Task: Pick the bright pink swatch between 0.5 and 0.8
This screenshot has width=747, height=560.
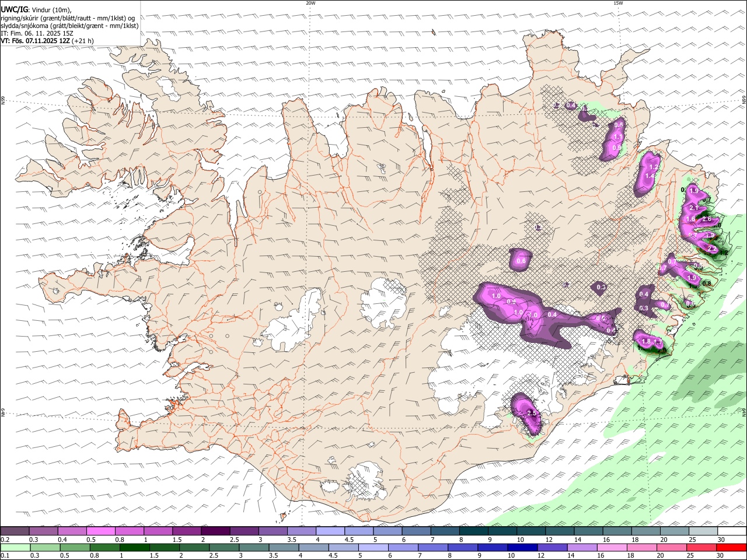Action: pyautogui.click(x=100, y=531)
